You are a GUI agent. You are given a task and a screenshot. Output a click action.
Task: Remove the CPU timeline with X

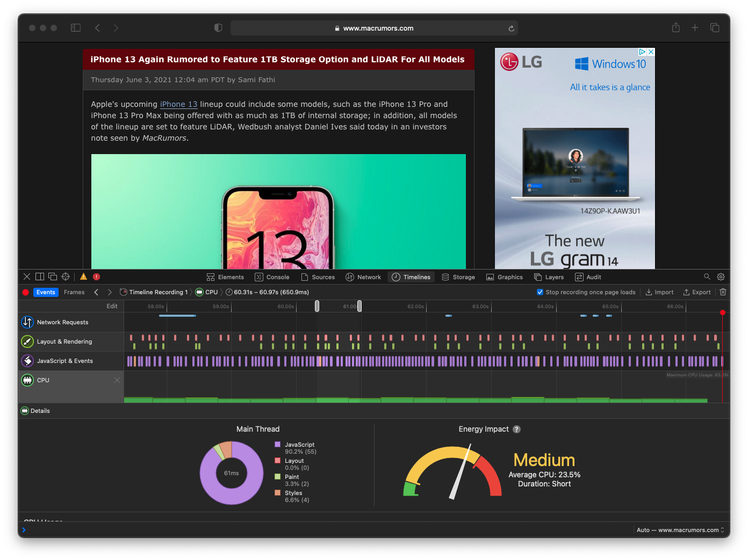(117, 380)
